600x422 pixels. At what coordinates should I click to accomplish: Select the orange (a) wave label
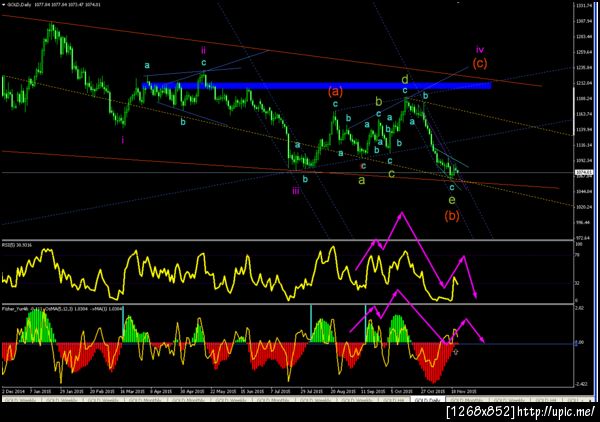[335, 91]
